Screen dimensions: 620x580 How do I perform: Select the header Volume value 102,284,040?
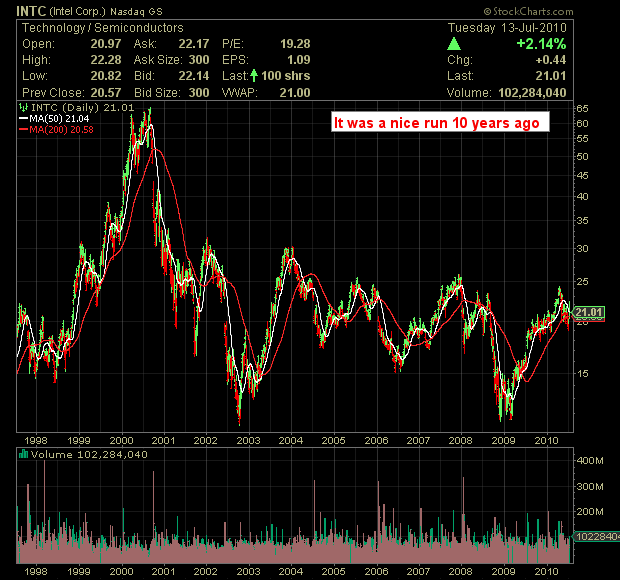(532, 93)
